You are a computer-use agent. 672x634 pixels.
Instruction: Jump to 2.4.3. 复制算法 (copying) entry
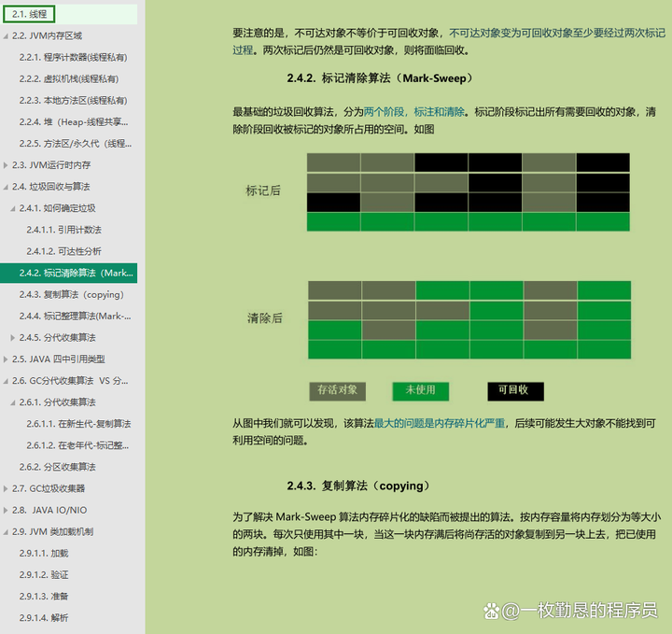(72, 294)
